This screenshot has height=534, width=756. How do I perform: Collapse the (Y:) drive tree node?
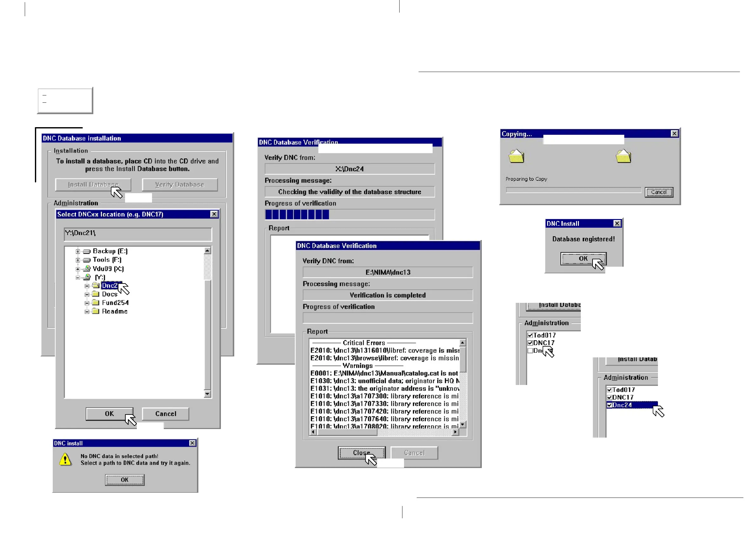[x=78, y=277]
